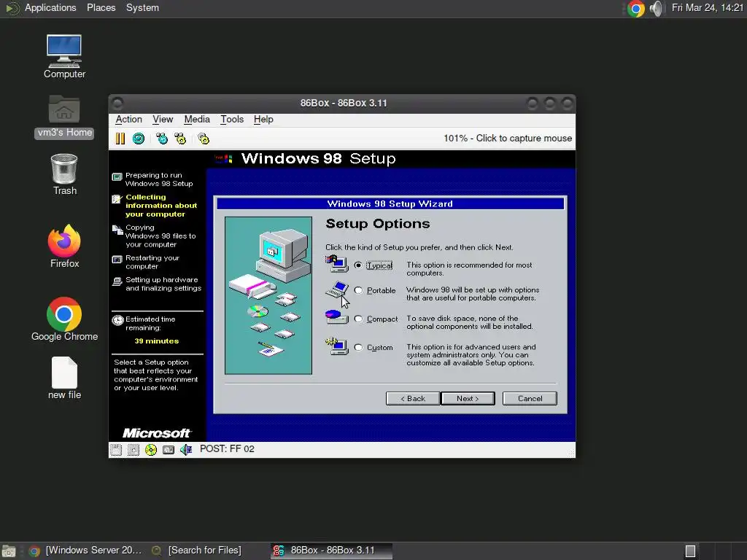Select the Compact setup radio button
This screenshot has width=747, height=560.
coord(358,319)
